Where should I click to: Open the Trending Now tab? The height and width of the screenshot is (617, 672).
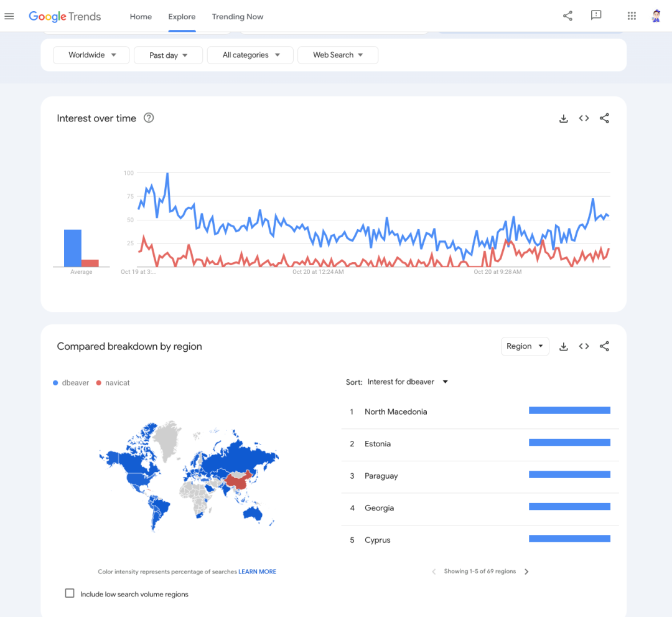[238, 17]
